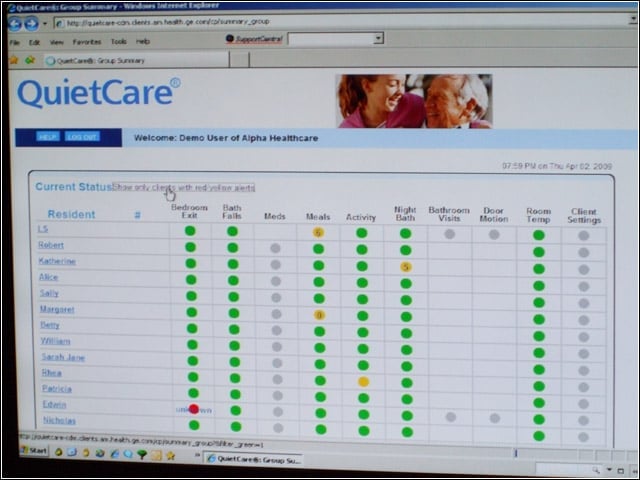Open the Edit menu

point(34,42)
